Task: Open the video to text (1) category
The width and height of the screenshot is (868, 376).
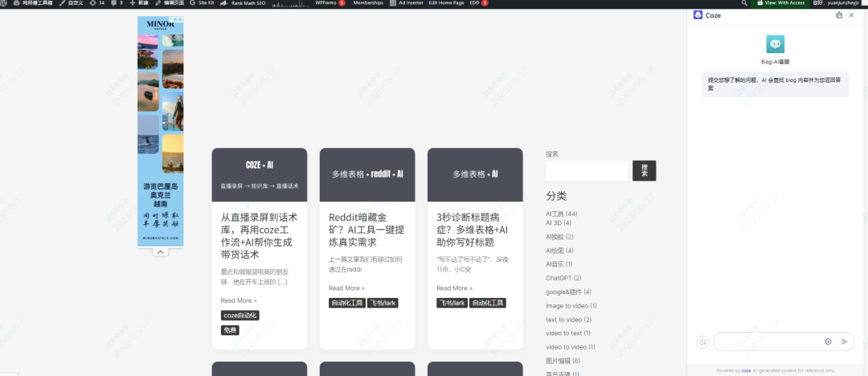Action: pyautogui.click(x=568, y=333)
